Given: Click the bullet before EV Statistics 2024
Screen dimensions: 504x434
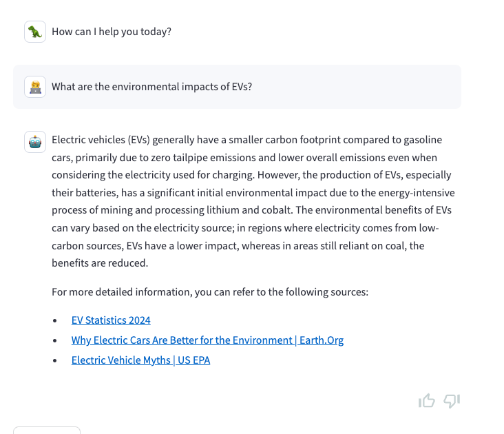Looking at the screenshot, I should pyautogui.click(x=55, y=321).
